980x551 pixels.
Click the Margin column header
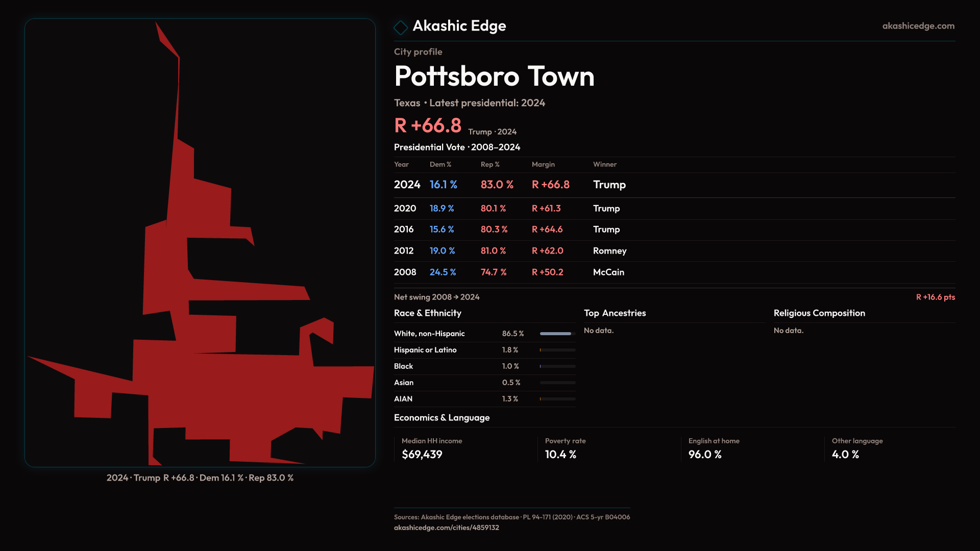543,164
